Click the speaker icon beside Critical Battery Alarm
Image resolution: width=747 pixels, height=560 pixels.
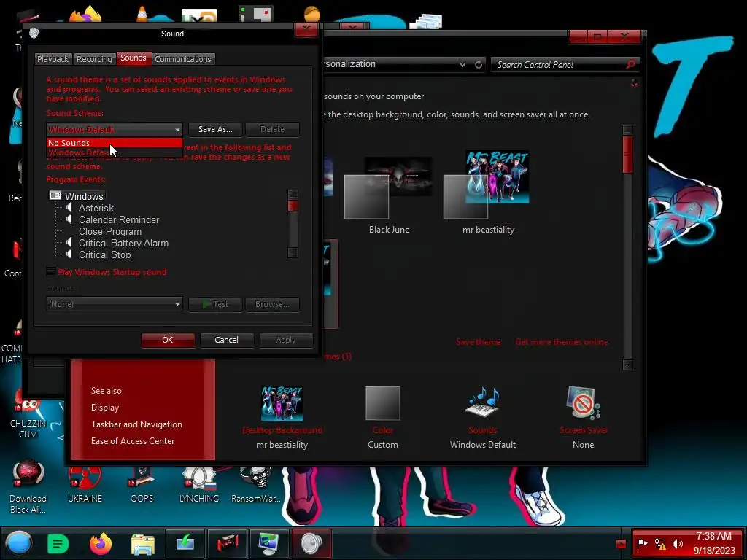click(x=69, y=242)
